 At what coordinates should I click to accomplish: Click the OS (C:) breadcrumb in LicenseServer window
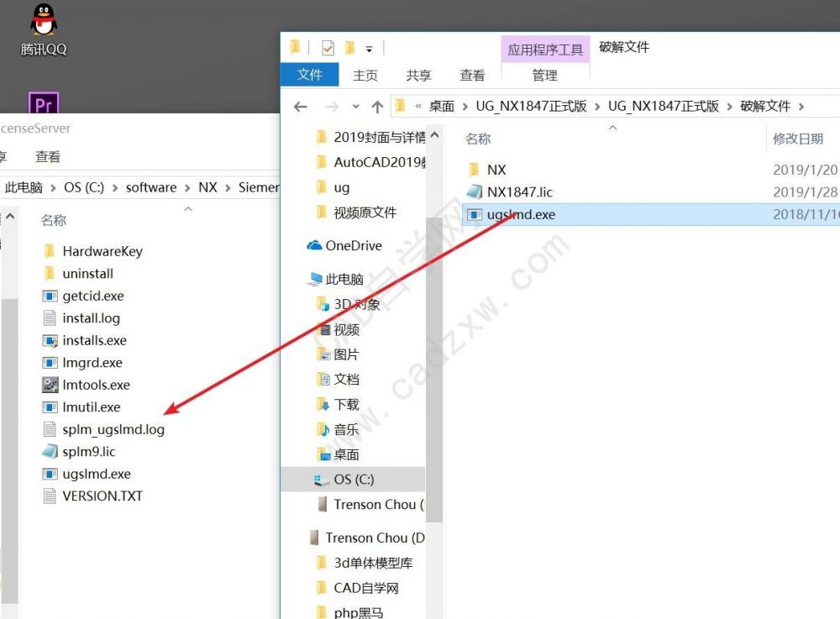[84, 187]
